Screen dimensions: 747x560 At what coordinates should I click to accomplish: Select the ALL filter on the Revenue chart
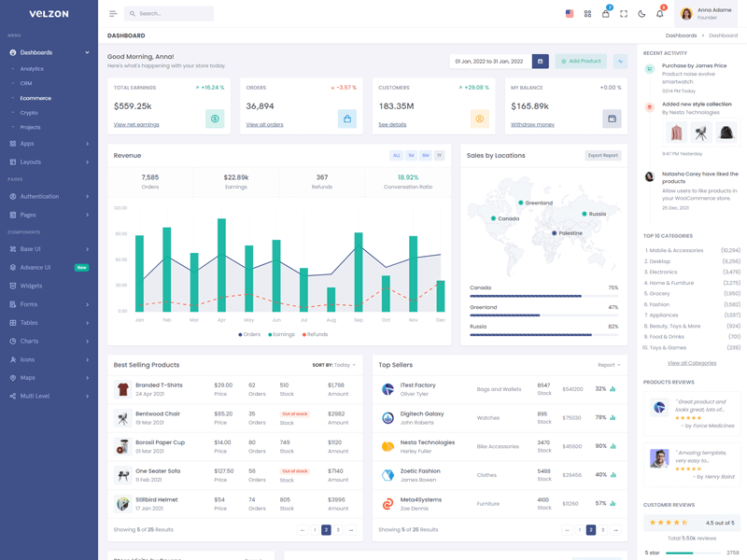click(x=396, y=156)
